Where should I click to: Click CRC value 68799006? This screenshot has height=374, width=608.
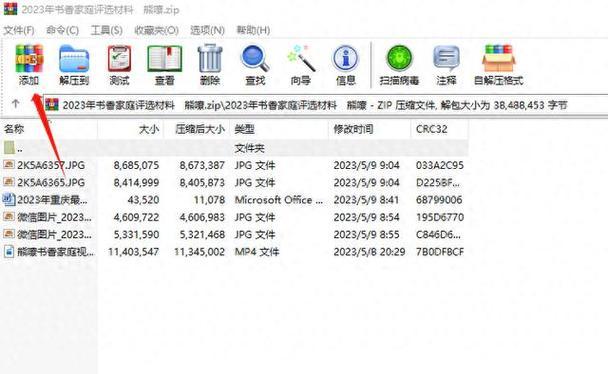pyautogui.click(x=439, y=200)
